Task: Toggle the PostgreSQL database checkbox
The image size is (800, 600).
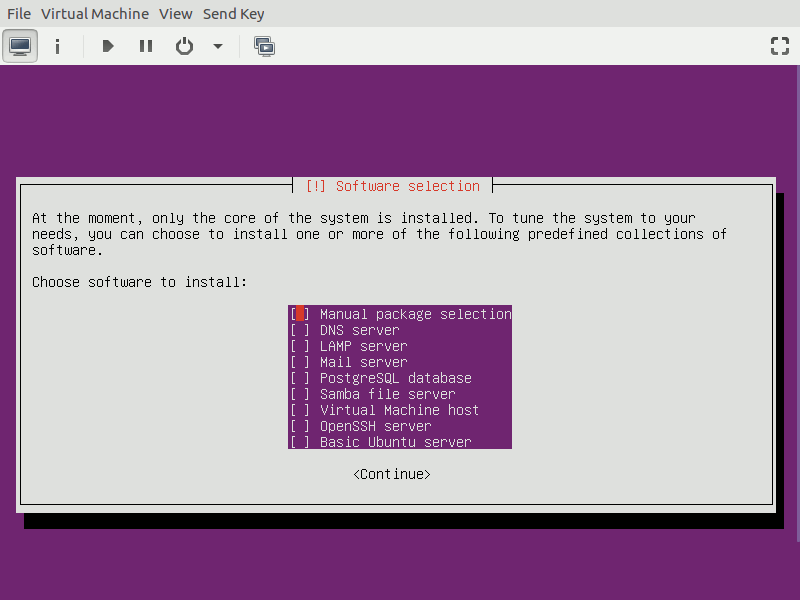Action: pyautogui.click(x=300, y=378)
